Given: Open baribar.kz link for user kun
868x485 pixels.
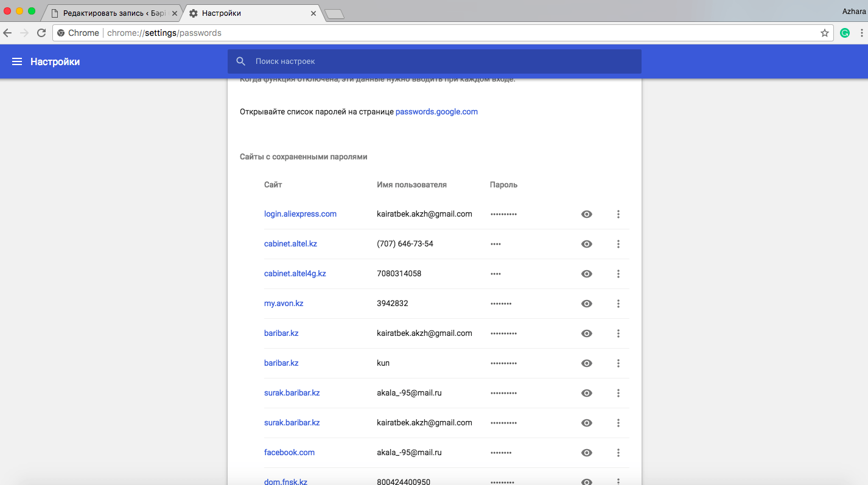Looking at the screenshot, I should [x=281, y=363].
